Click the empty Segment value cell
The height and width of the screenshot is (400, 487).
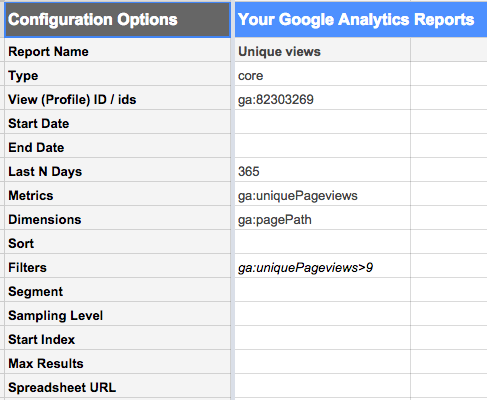322,290
